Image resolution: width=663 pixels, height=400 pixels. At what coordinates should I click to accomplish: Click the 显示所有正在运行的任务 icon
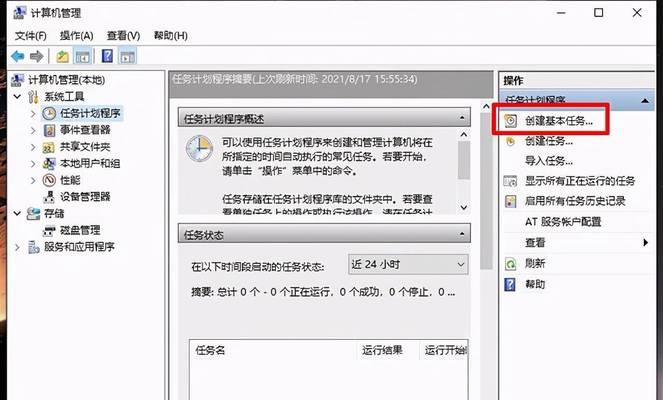tap(510, 181)
